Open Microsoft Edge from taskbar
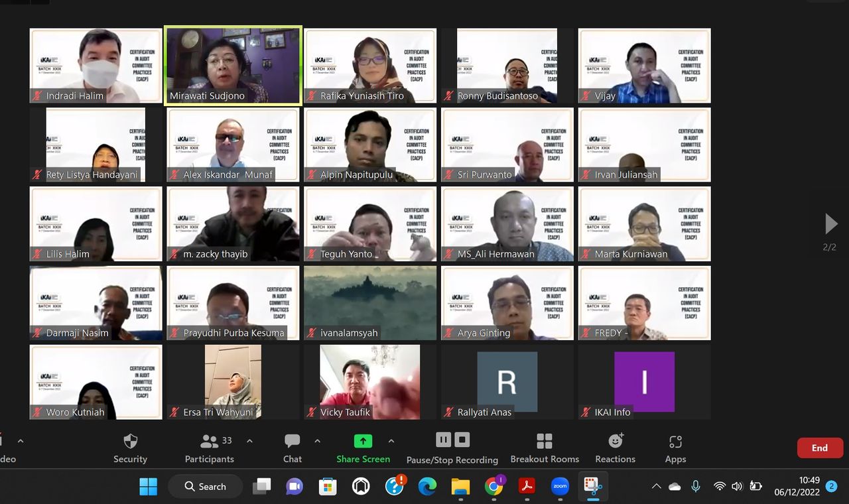Viewport: 849px width, 504px height. coord(427,487)
